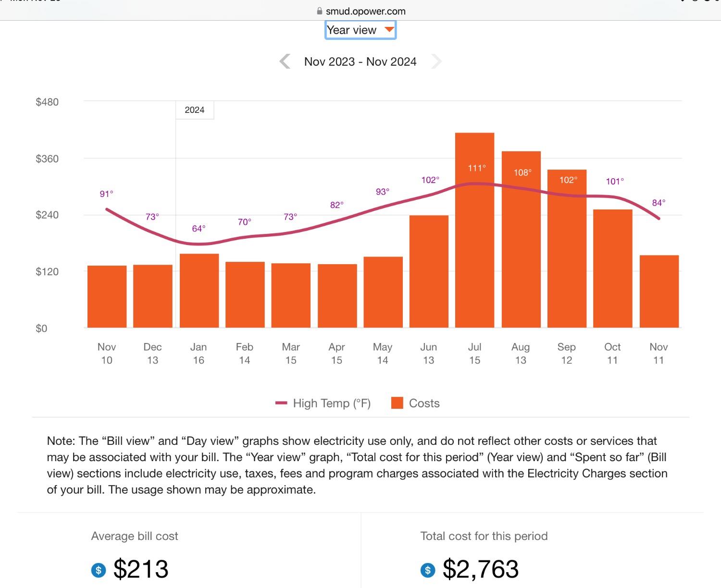Click the $480 axis label

[x=47, y=102]
